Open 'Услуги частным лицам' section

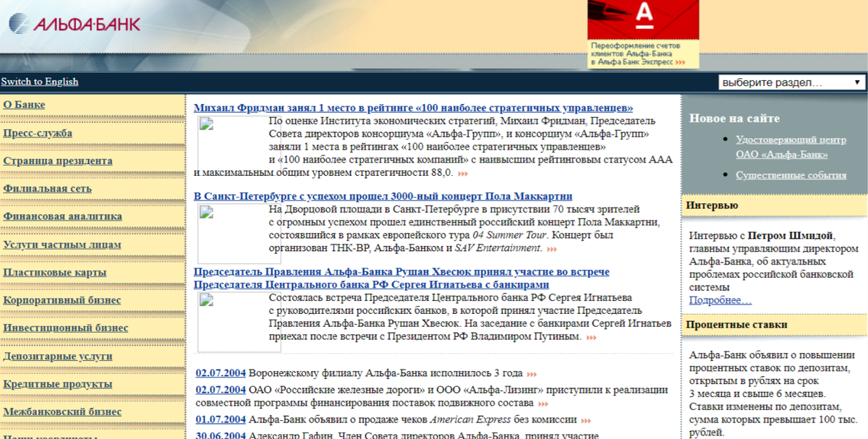(62, 244)
